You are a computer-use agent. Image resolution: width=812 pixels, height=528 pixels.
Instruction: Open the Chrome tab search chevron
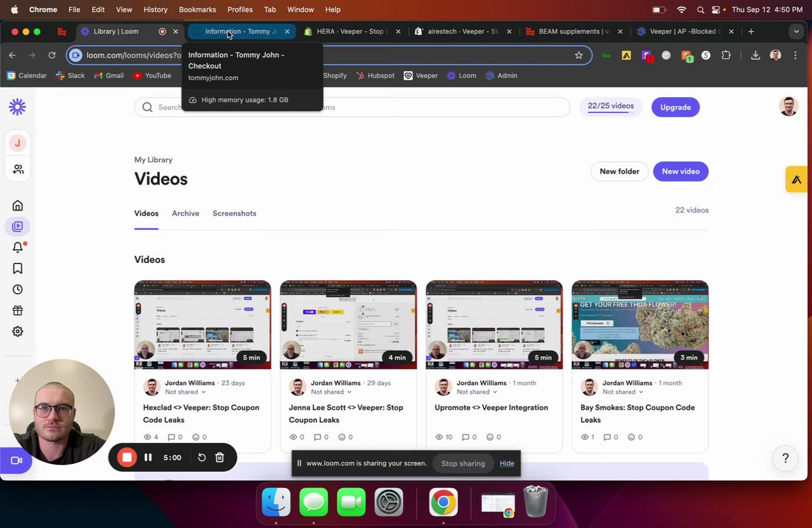point(796,31)
